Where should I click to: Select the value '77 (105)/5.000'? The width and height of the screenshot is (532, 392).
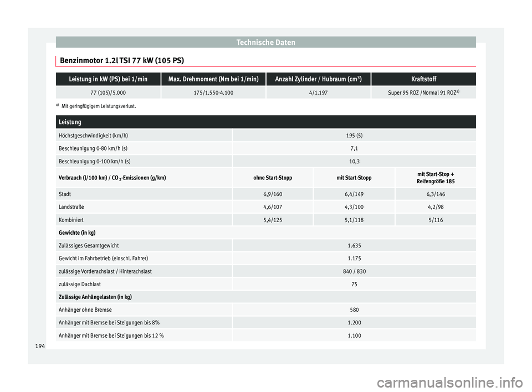[x=108, y=92]
